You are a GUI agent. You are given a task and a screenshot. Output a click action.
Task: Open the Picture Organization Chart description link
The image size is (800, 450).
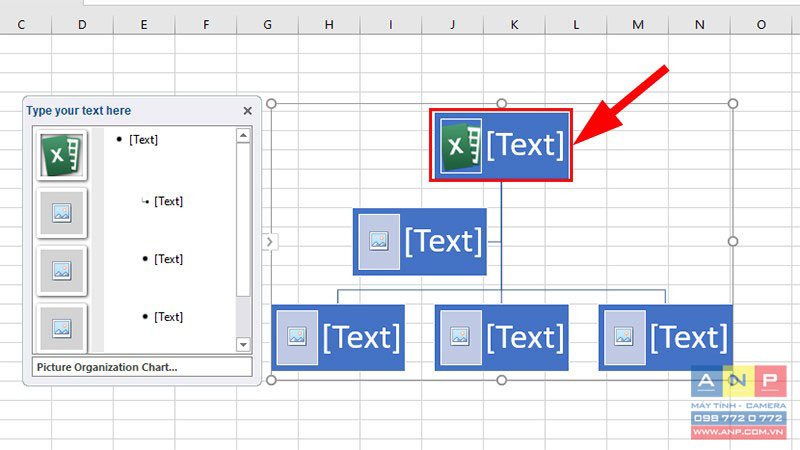click(107, 367)
